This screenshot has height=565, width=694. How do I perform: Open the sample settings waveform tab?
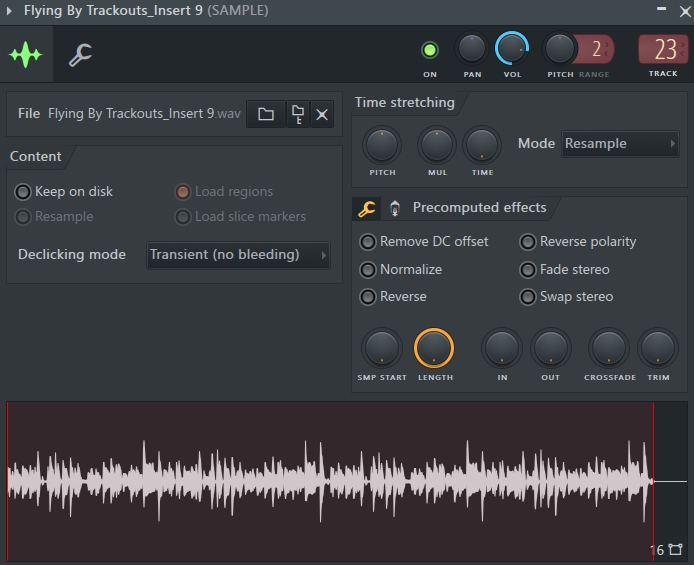26,54
